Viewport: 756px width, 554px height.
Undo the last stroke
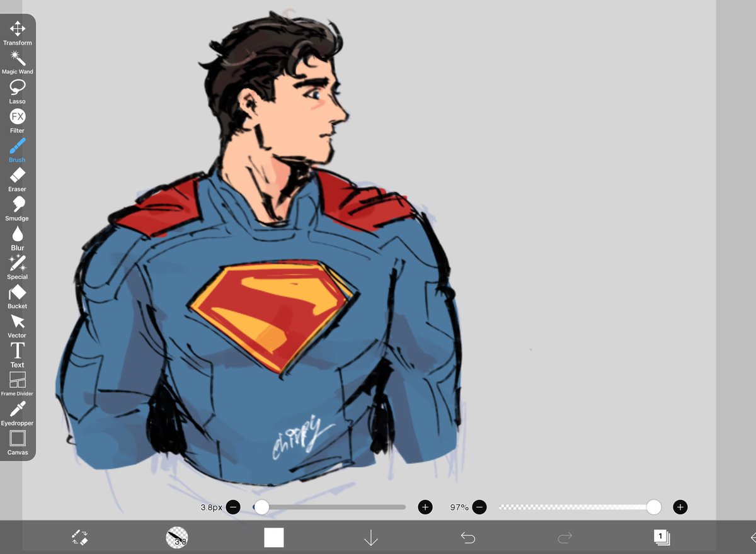[x=467, y=538]
